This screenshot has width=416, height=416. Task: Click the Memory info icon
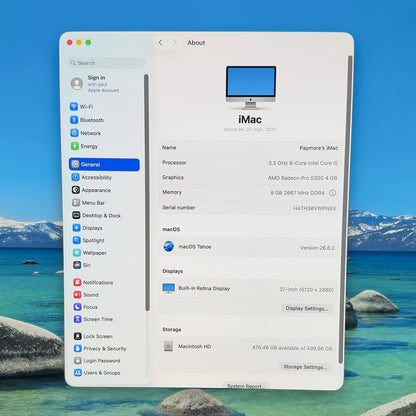click(x=332, y=193)
